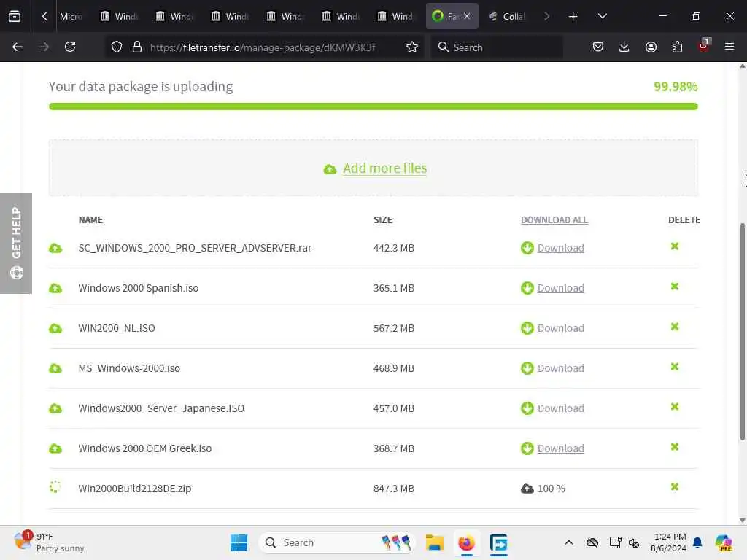
Task: Click the spinner icon for Win2000Build2128DE.zip
Action: tap(55, 486)
